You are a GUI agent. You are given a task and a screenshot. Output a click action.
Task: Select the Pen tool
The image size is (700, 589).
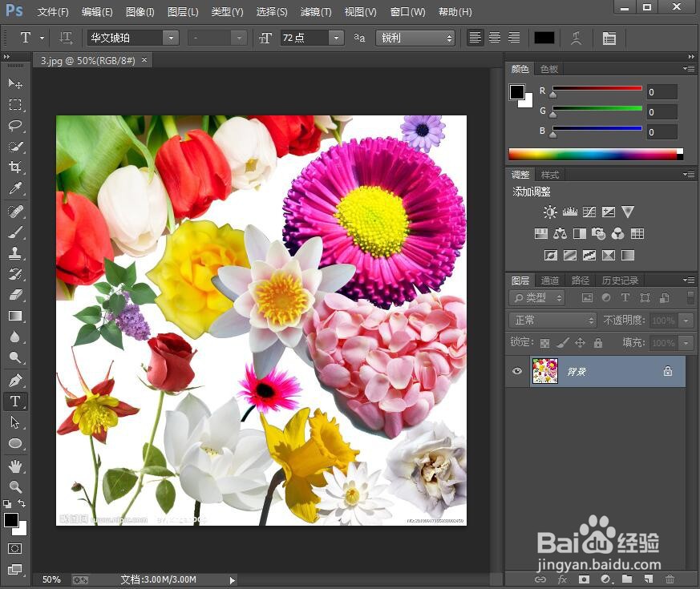(15, 380)
